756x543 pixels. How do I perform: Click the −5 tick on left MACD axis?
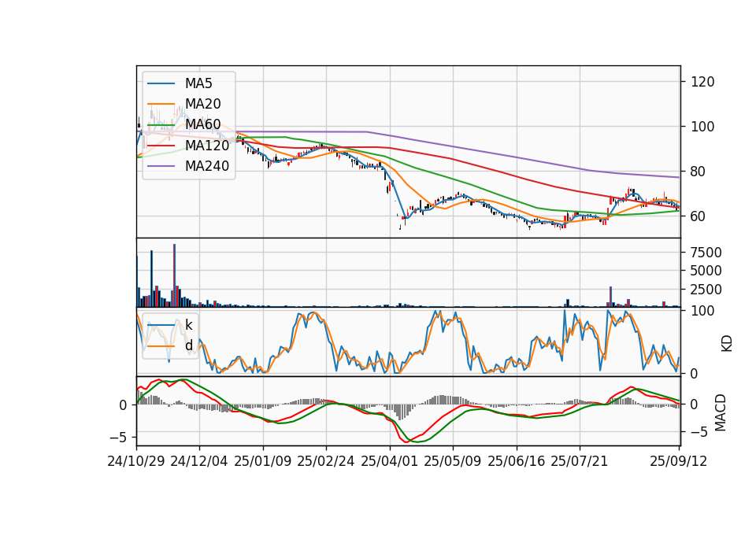118,438
